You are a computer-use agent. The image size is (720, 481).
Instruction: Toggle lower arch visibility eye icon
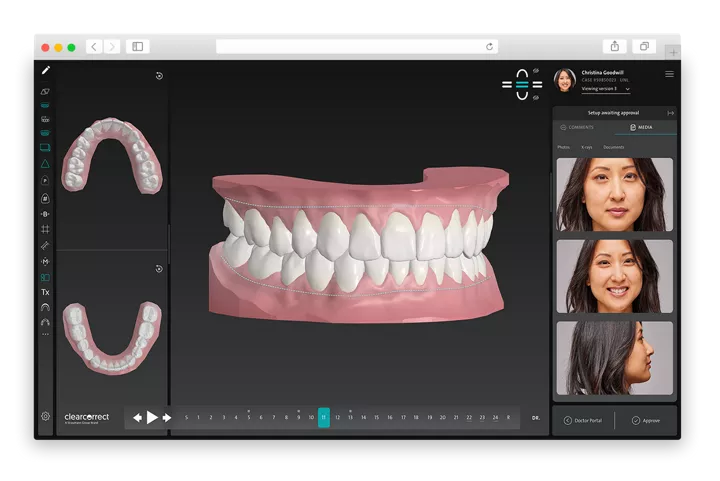(x=536, y=96)
